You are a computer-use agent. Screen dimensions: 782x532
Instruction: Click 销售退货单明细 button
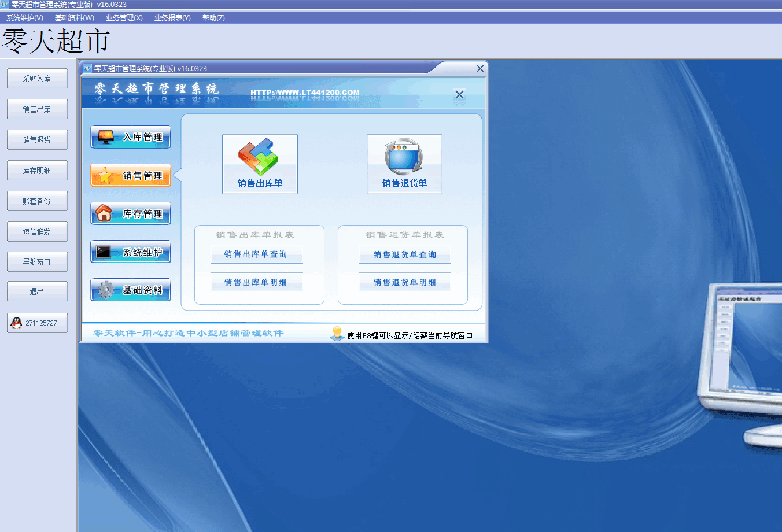pos(404,283)
